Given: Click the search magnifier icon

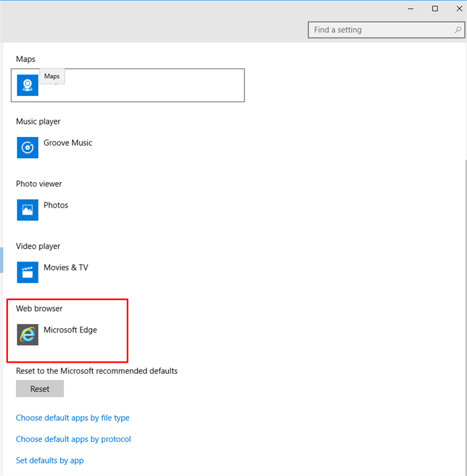Looking at the screenshot, I should click(x=458, y=30).
